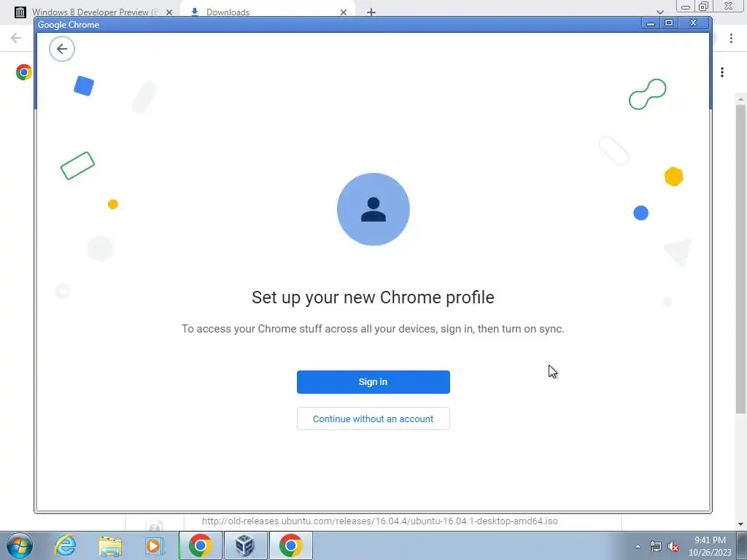Screen dimensions: 747x560
Task: Click the back arrow in profile setup dialog
Action: coord(62,49)
